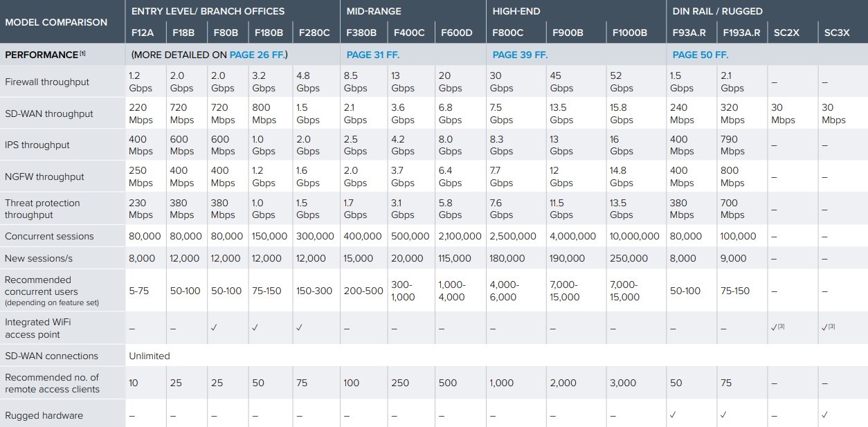Open the PAGE 50 FF. link
The image size is (868, 427).
click(700, 54)
